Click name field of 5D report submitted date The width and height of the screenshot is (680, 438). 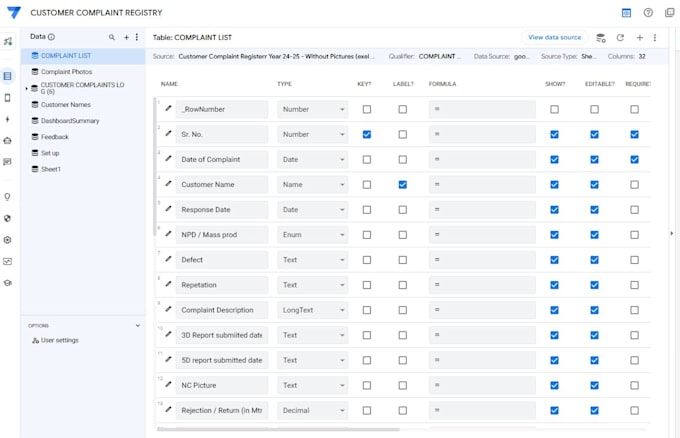click(x=222, y=360)
